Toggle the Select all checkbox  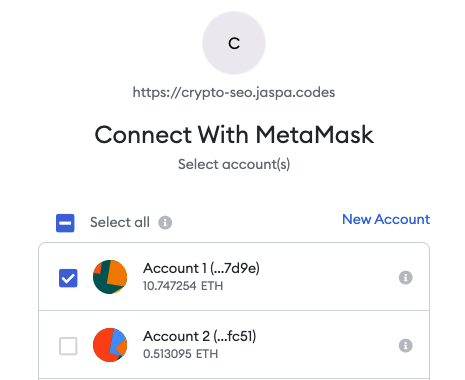(65, 223)
